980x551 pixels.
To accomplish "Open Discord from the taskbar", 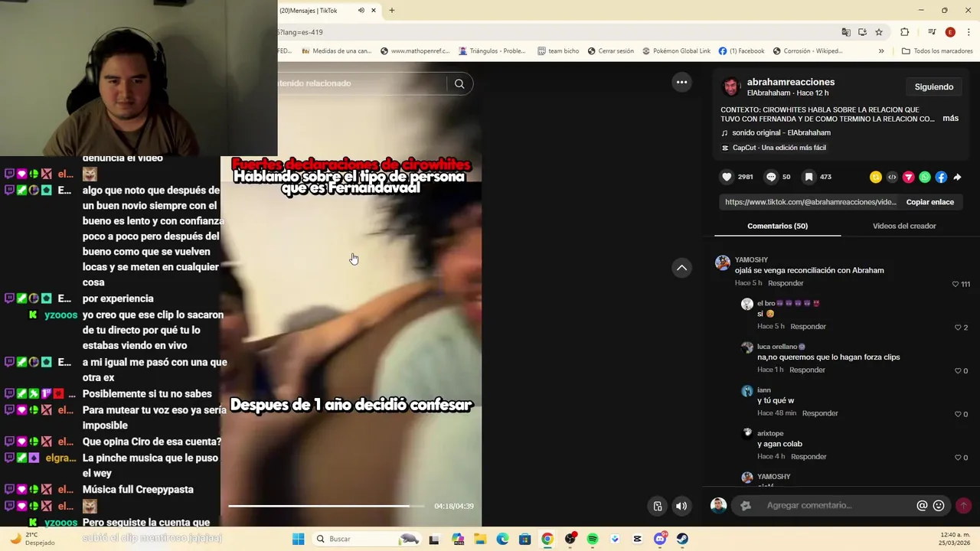I will point(660,540).
